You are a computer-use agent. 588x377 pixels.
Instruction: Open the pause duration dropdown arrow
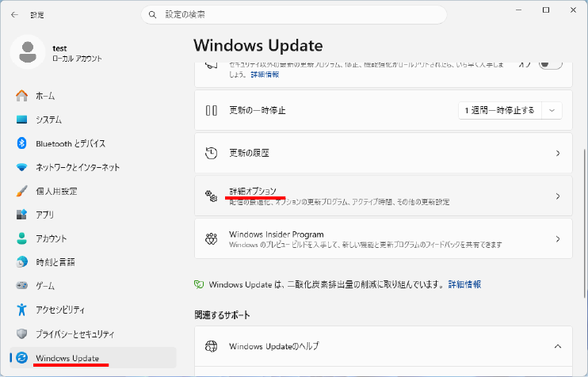point(552,111)
